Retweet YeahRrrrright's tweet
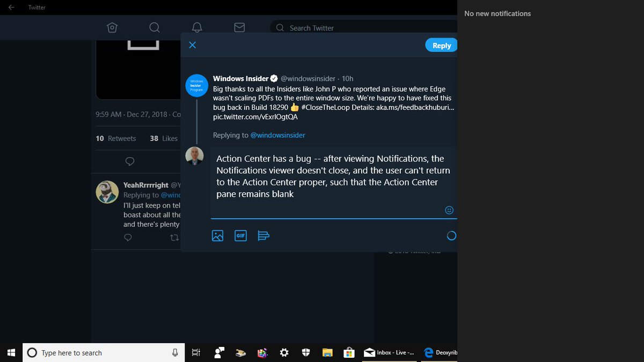Viewport: 644px width, 362px height. pos(174,238)
